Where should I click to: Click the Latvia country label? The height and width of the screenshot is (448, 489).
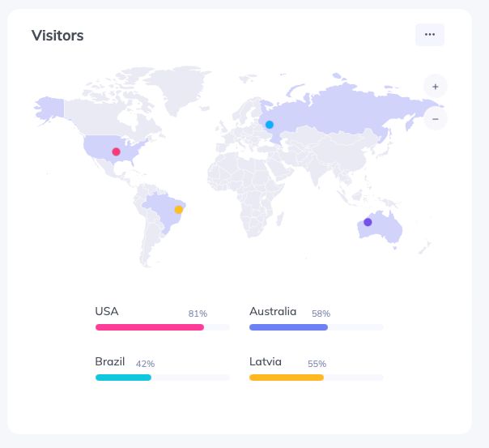[266, 361]
